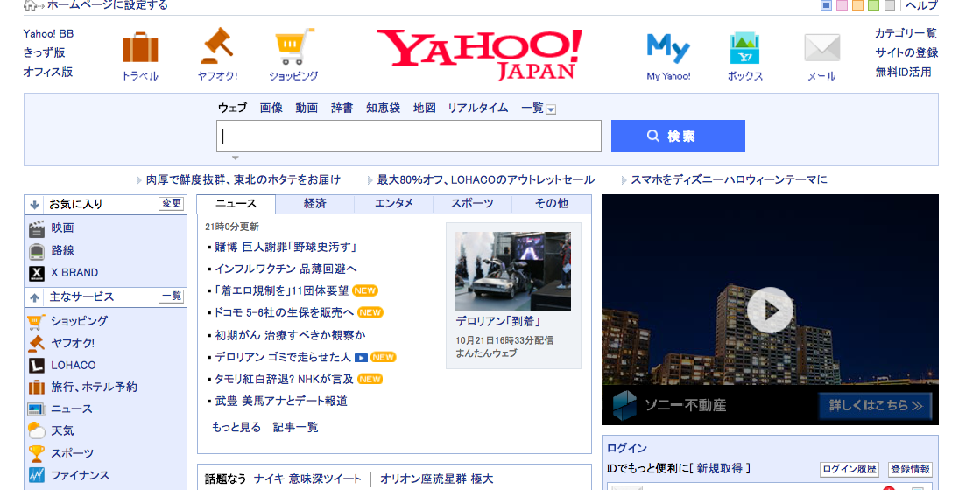Viewport: 980px width, 490px height.
Task: Open 映画 clapperboard icon in favorites
Action: [x=37, y=228]
